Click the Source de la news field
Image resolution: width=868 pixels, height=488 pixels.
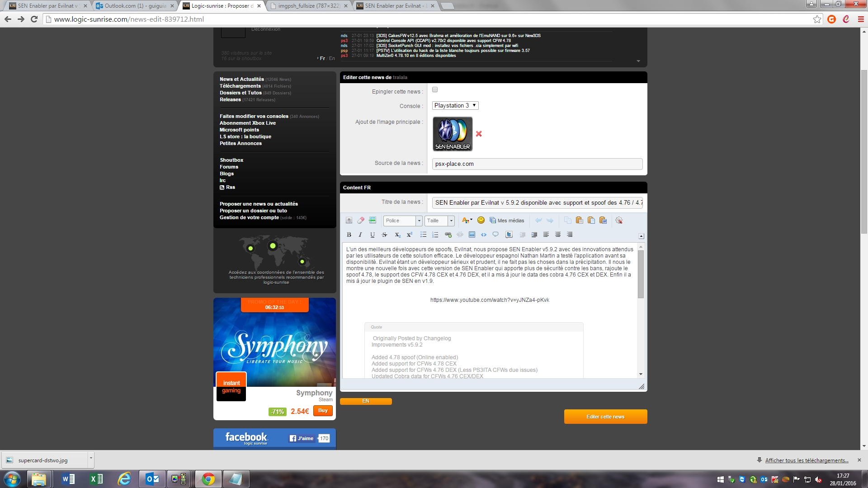pos(537,164)
